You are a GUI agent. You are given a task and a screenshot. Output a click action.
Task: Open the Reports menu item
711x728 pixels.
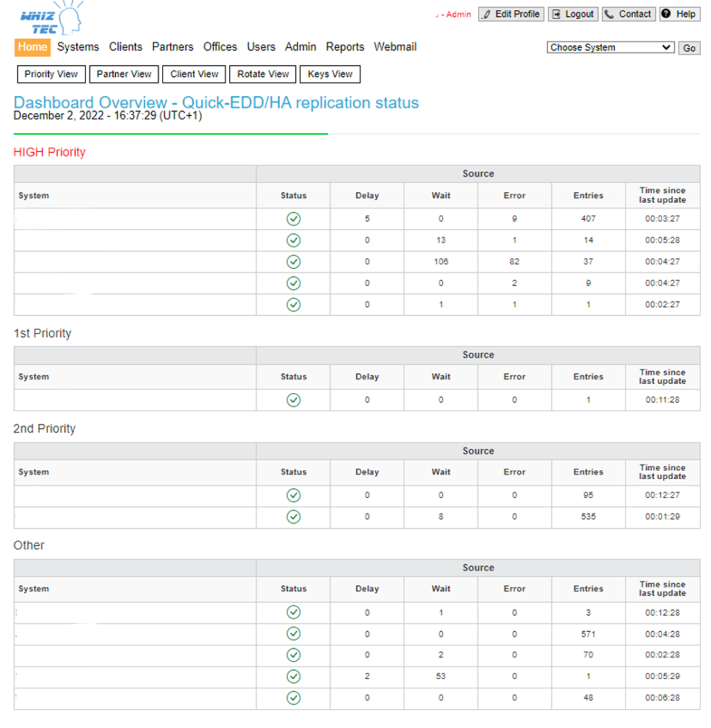(x=345, y=47)
